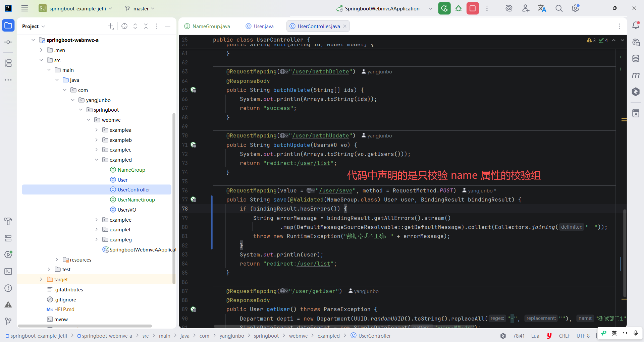
Task: Click warnings count inspection indicator
Action: 591,40
